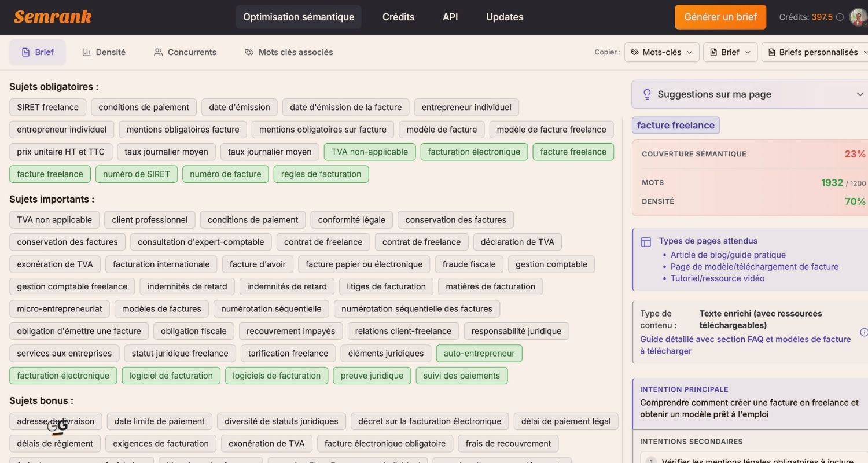Click the table icon next to Types de pages attendus

click(x=646, y=242)
